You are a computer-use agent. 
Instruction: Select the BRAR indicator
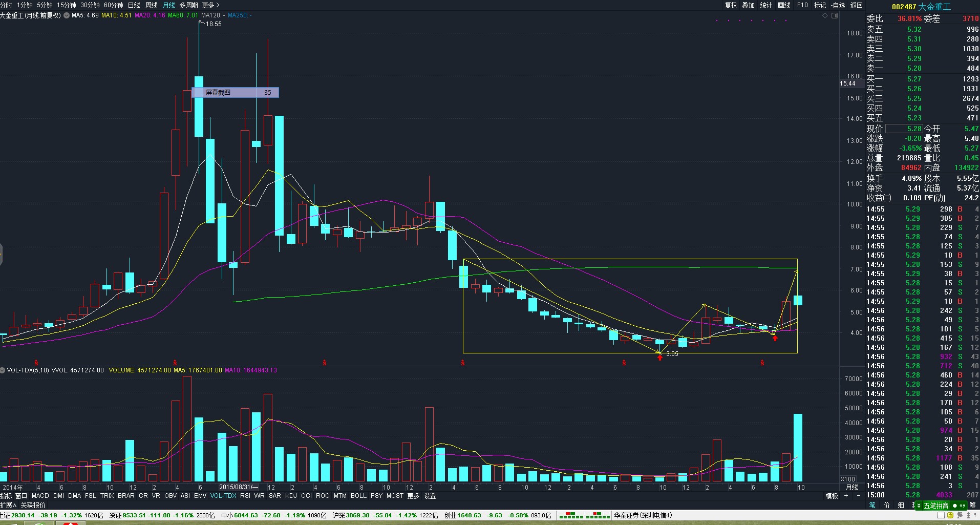[126, 496]
